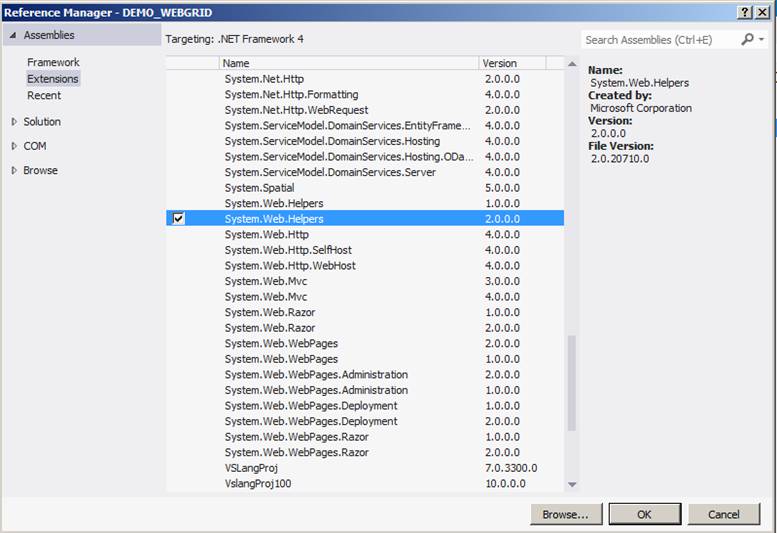Select System.Web.WebPages.Razor 1.0.0.0 row
The height and width of the screenshot is (533, 777).
365,436
